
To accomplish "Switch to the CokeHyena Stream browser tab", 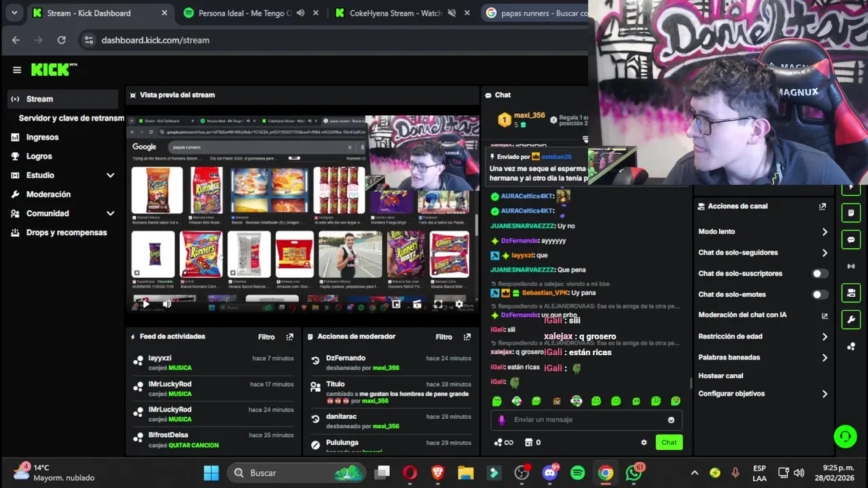I will click(x=401, y=13).
